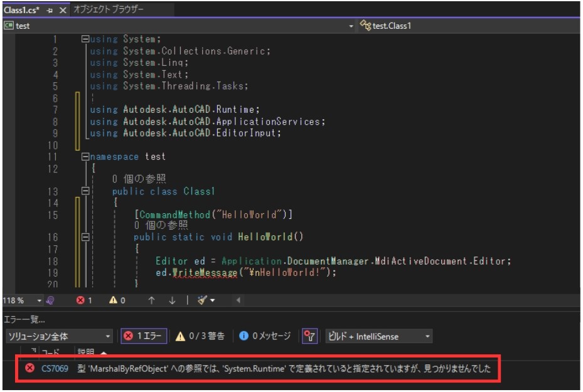Sort by the 説明 column header
The image size is (583, 392).
pos(86,351)
